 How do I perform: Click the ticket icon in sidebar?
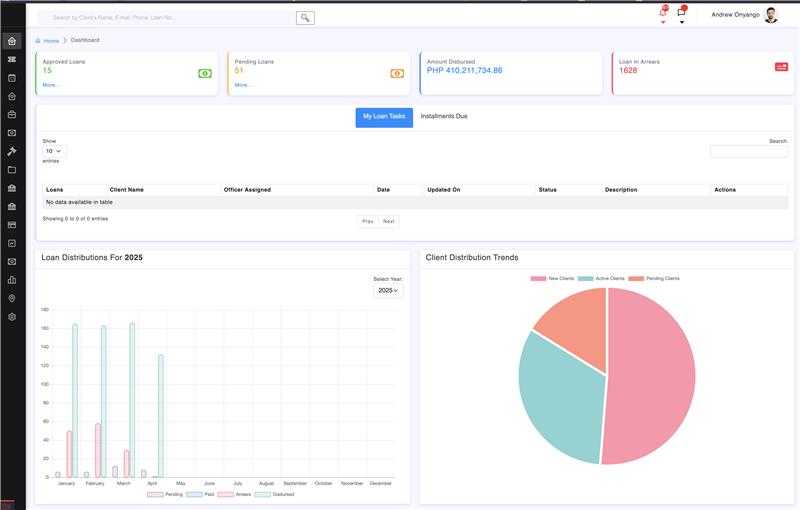[12, 59]
